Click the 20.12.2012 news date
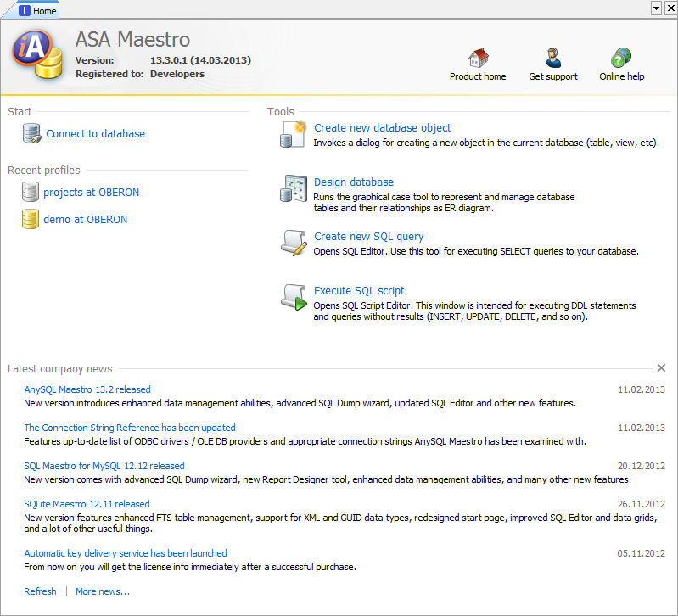 pos(642,466)
